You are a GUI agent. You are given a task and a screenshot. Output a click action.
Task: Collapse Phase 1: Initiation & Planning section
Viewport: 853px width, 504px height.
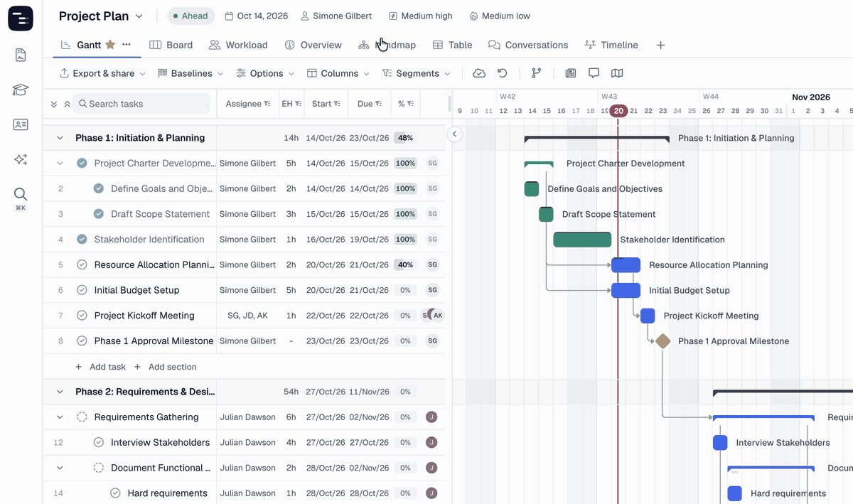pyautogui.click(x=60, y=138)
